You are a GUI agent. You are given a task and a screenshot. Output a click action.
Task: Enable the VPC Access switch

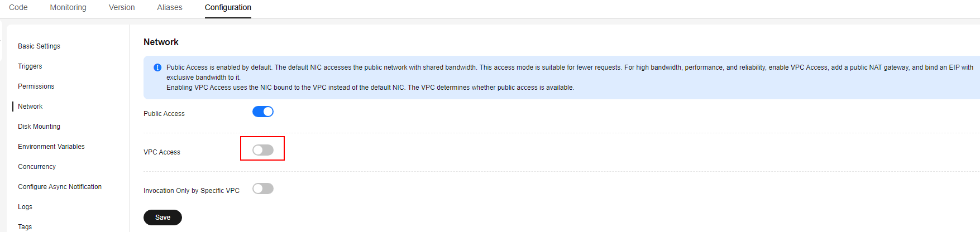coord(263,150)
